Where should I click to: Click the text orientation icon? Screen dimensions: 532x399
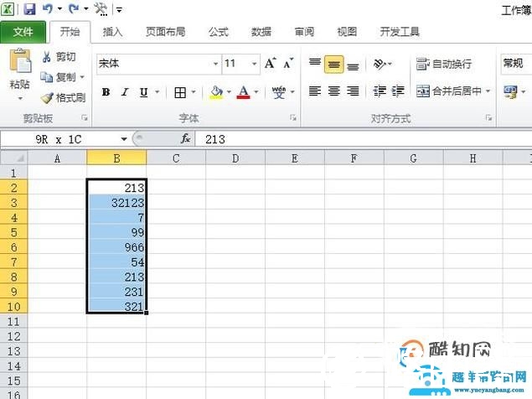pos(380,64)
